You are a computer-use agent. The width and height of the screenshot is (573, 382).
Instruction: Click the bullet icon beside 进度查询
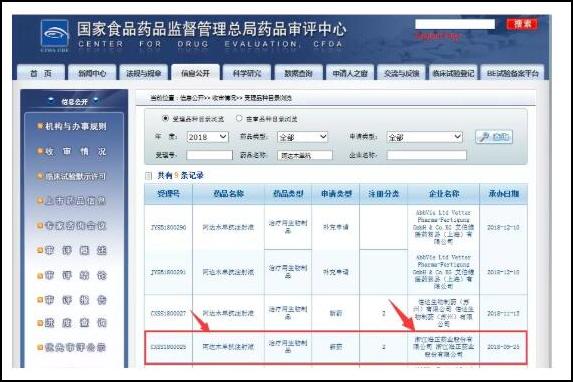[x=40, y=323]
